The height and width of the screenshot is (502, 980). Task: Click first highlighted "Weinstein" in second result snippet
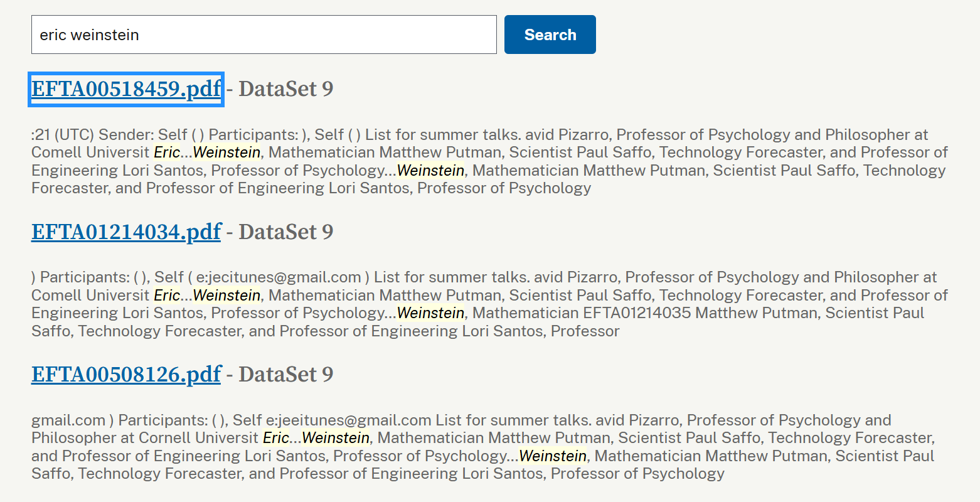[226, 296]
